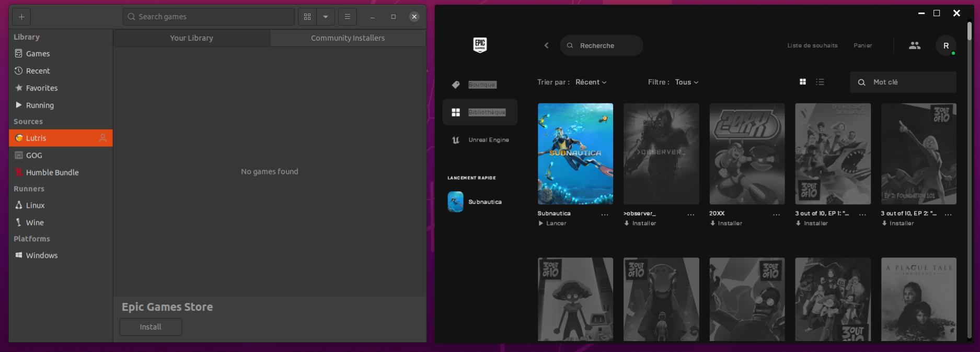980x352 pixels.
Task: Open >observer_ three-dot options menu
Action: [x=691, y=215]
